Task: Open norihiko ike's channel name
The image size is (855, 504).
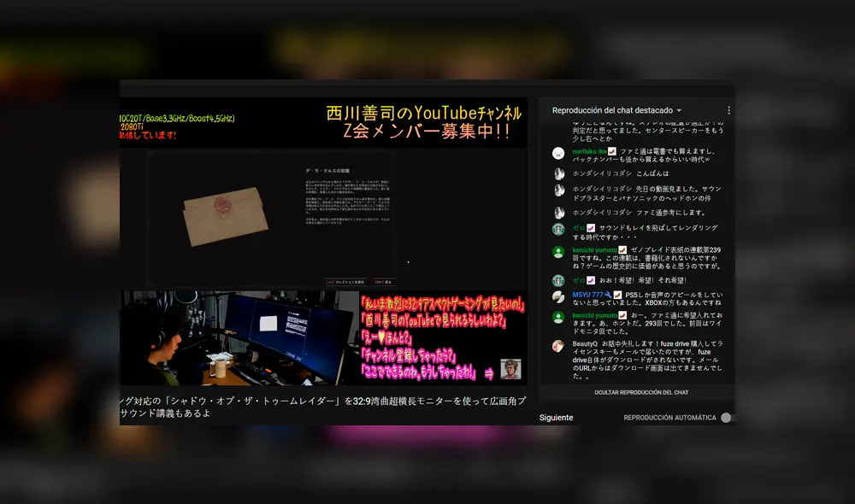Action: coord(591,152)
